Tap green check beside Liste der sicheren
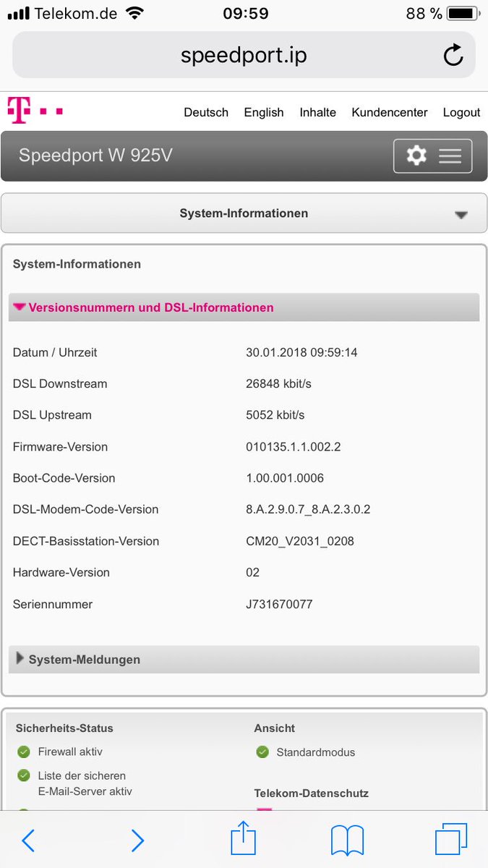 23,775
